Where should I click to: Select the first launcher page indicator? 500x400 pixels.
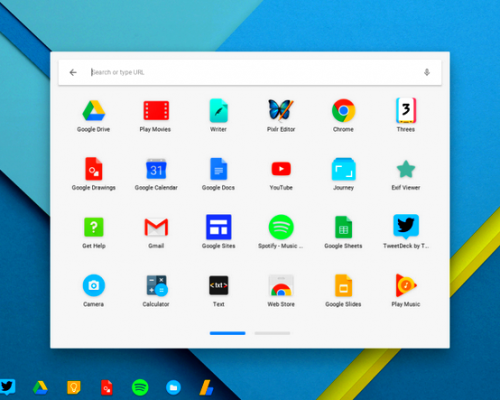point(228,333)
